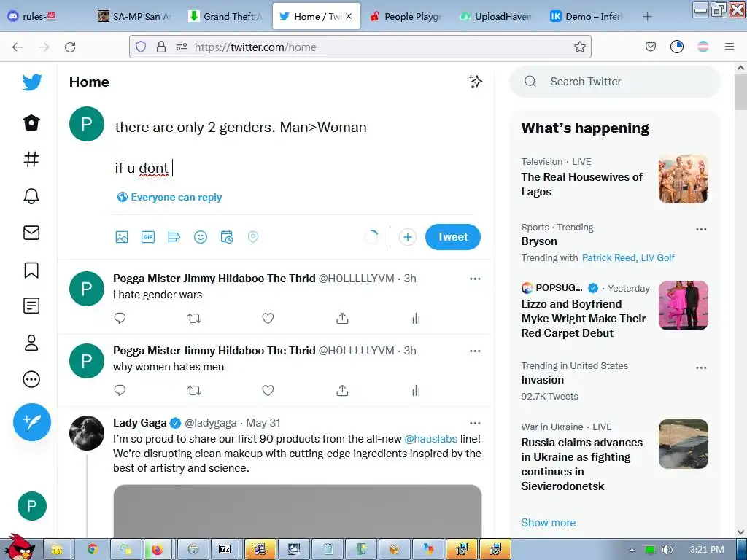The height and width of the screenshot is (560, 747).
Task: Switch to Grand Theft Auto tab
Action: [x=225, y=16]
